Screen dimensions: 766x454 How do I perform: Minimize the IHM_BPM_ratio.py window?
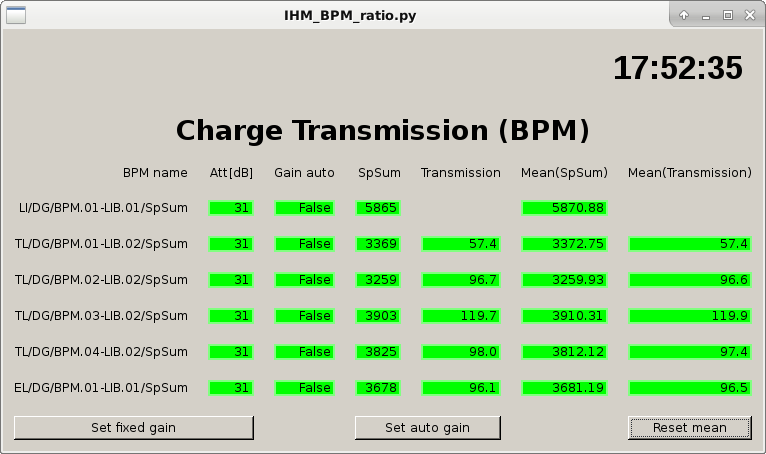(706, 15)
